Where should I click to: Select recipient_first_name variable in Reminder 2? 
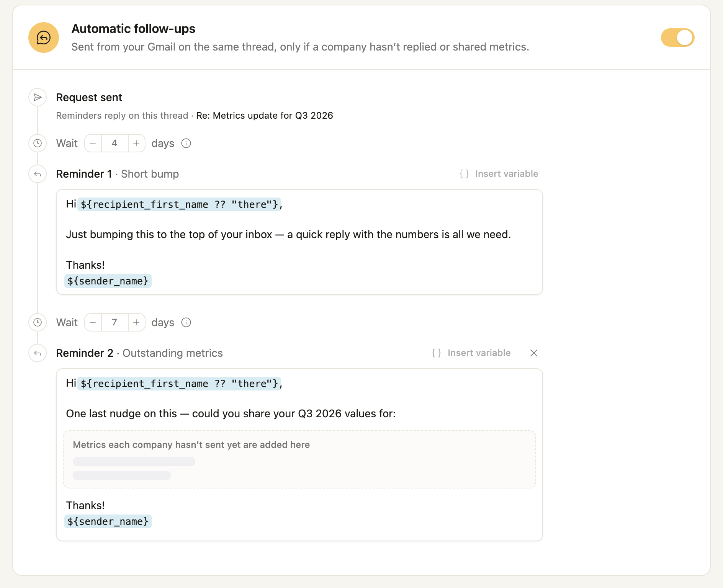click(x=179, y=384)
